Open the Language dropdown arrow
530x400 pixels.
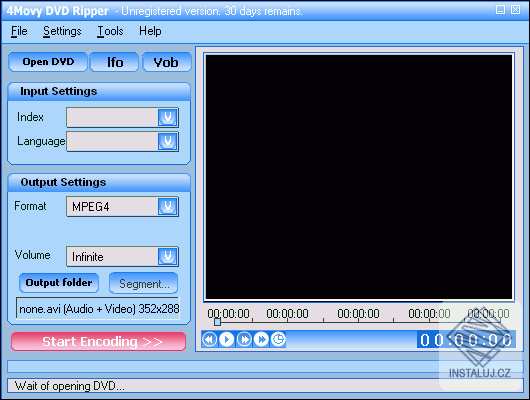[x=168, y=141]
